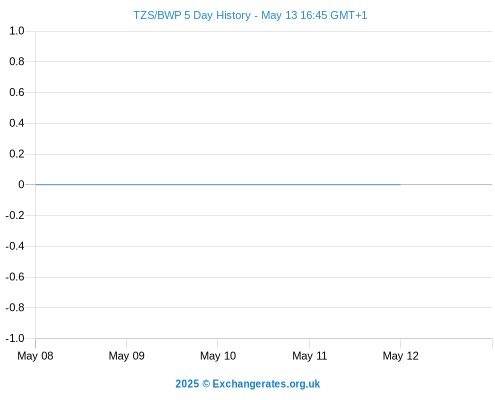Select the May 12 x-axis label
Image resolution: width=495 pixels, height=400 pixels.
click(400, 356)
